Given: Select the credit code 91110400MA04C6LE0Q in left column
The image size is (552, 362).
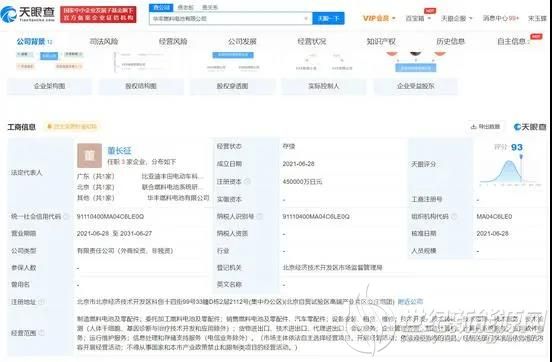Looking at the screenshot, I should 110,217.
